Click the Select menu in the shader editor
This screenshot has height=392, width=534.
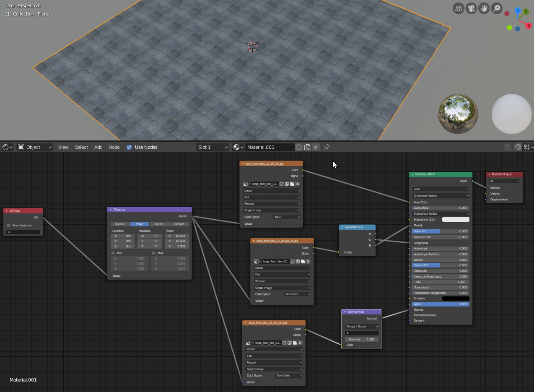click(81, 147)
